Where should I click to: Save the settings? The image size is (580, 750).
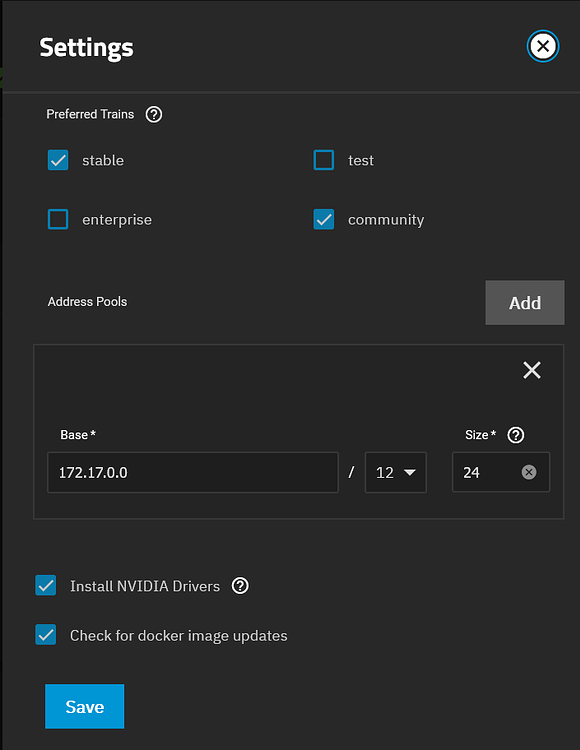[x=85, y=706]
